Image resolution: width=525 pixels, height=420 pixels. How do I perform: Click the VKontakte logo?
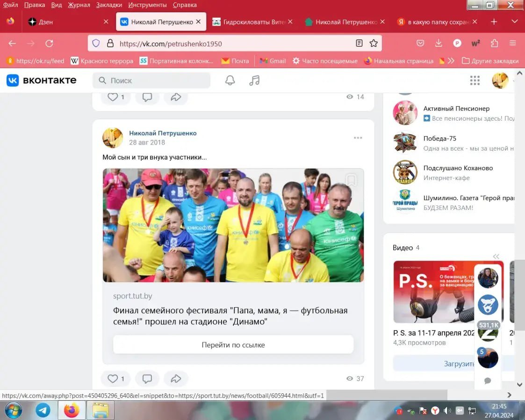coord(42,80)
